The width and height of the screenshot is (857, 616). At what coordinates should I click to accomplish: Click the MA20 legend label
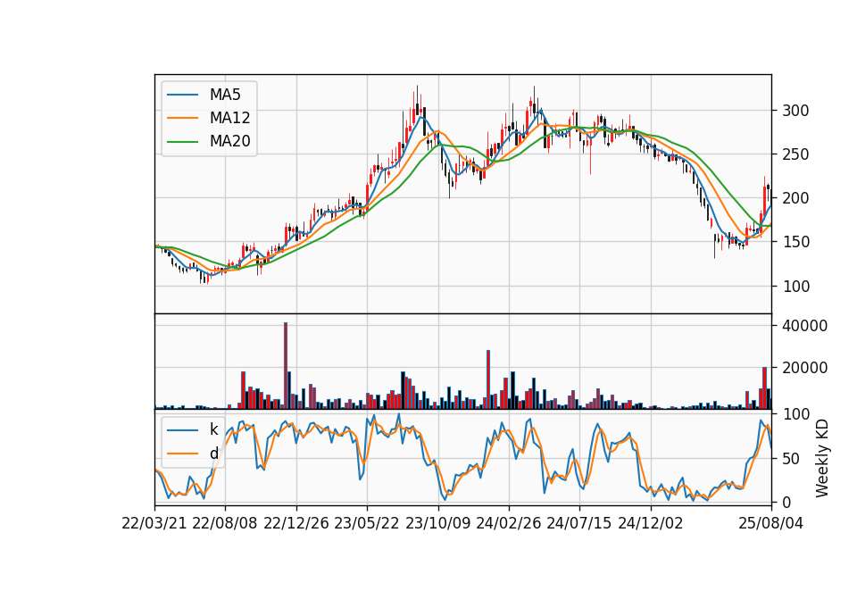pos(229,141)
